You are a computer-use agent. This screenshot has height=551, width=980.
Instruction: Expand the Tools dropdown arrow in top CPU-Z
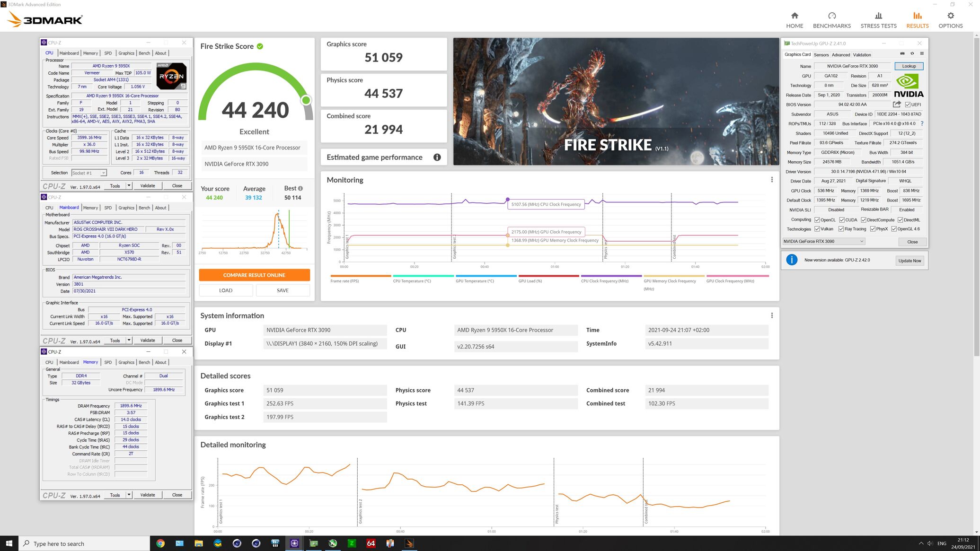[x=129, y=186]
